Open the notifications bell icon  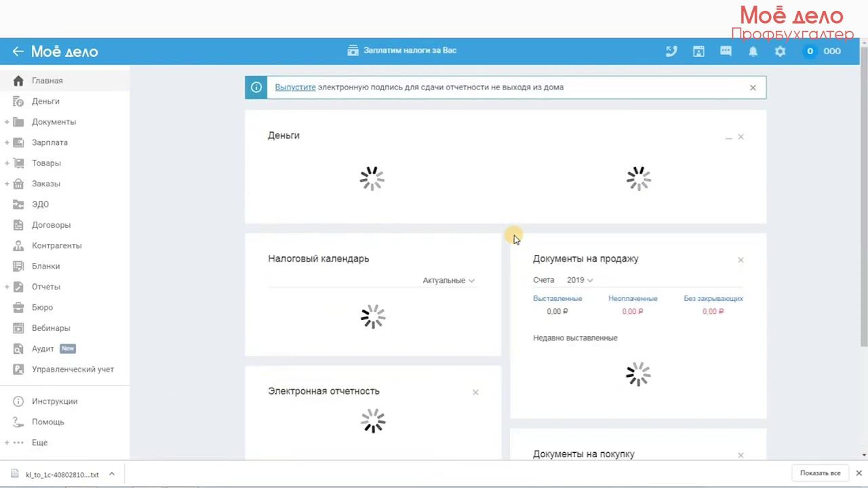click(x=753, y=51)
